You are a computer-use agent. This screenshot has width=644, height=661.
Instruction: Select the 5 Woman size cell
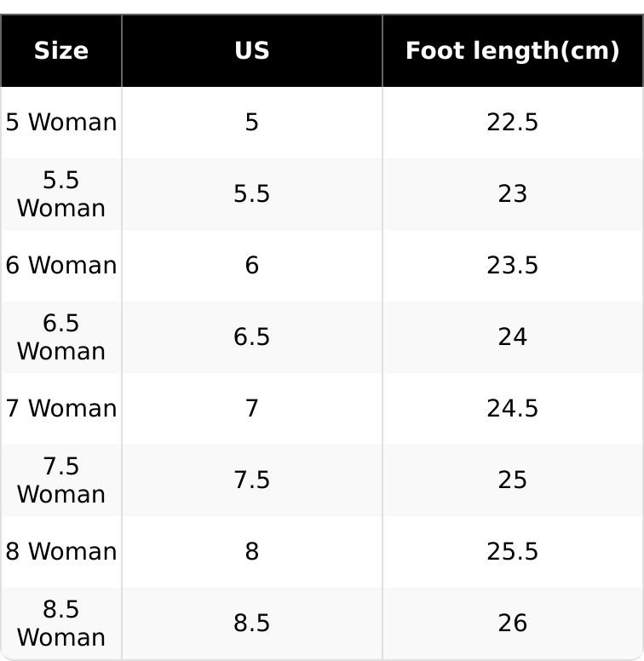click(x=61, y=123)
